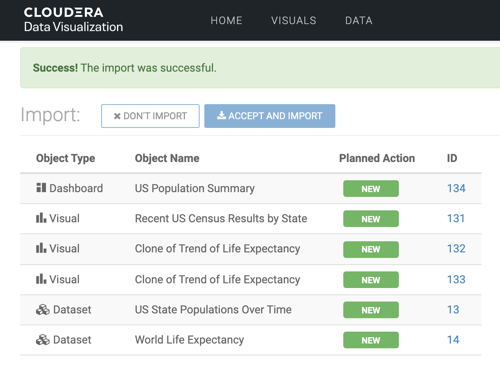Open the VISUALS menu item
This screenshot has width=500, height=370.
click(293, 20)
